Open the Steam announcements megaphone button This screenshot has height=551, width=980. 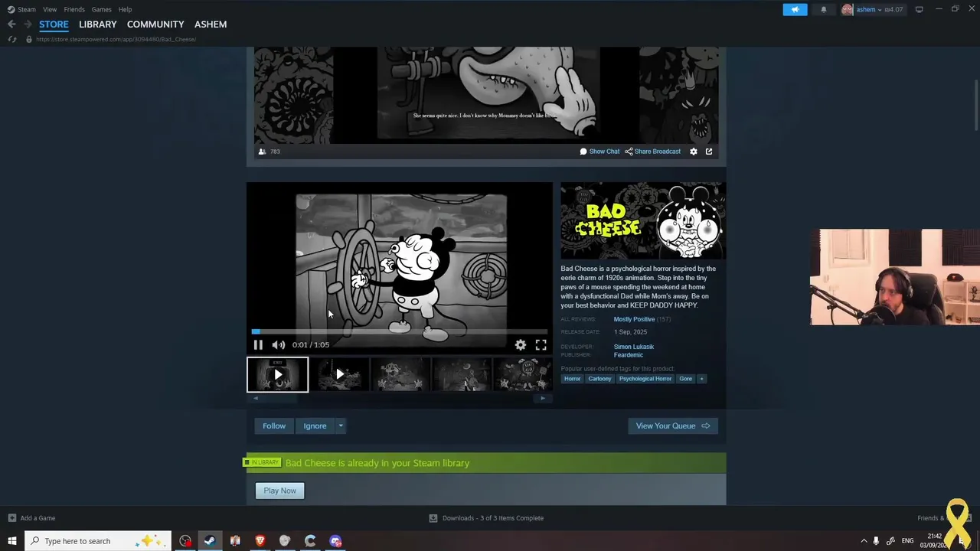point(795,9)
